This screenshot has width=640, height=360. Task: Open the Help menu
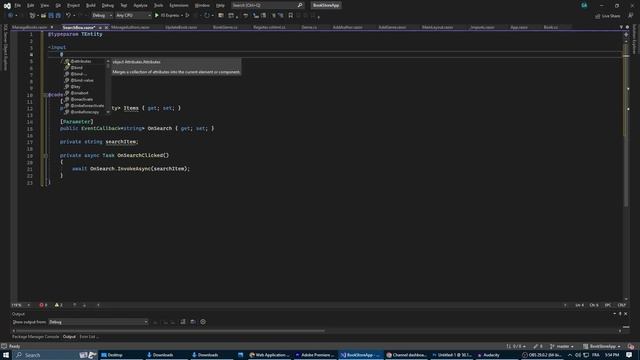coord(220,5)
